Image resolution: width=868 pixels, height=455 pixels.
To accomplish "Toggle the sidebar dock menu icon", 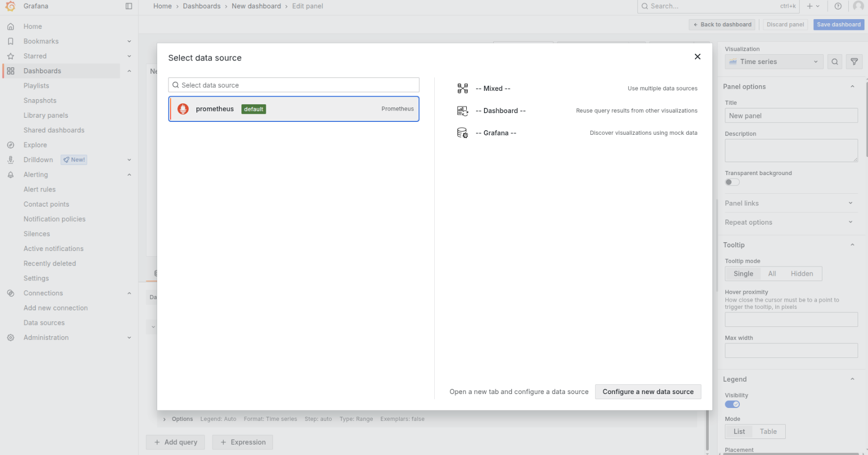I will pos(129,6).
